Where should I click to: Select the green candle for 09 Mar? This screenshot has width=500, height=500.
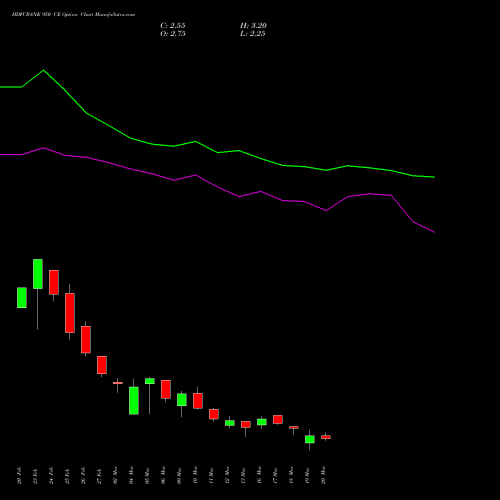(182, 399)
